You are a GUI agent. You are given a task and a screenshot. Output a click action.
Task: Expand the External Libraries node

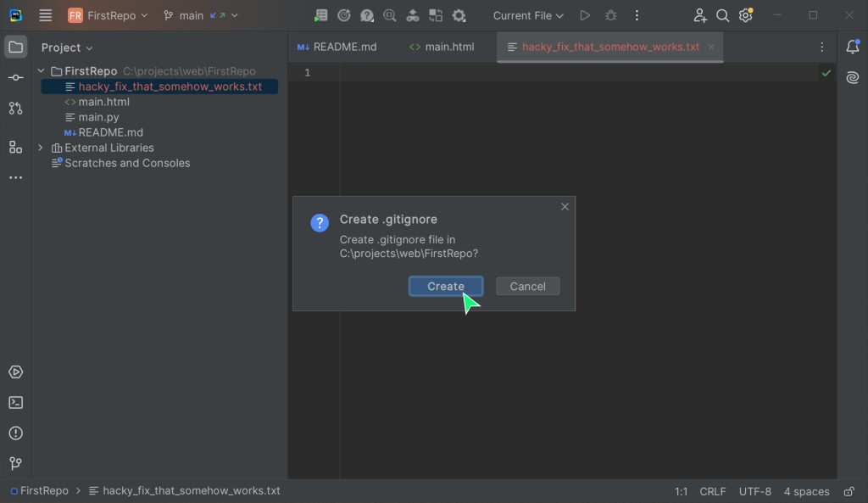coord(41,148)
